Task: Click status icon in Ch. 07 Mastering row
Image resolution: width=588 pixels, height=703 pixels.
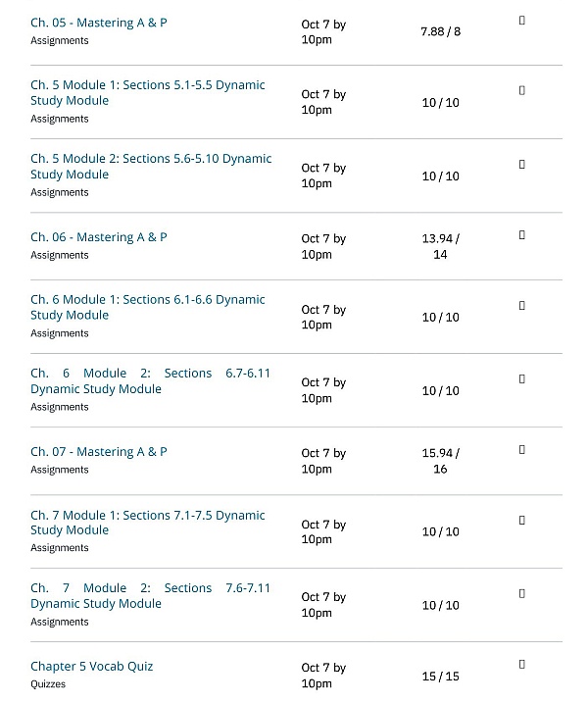Action: click(522, 450)
